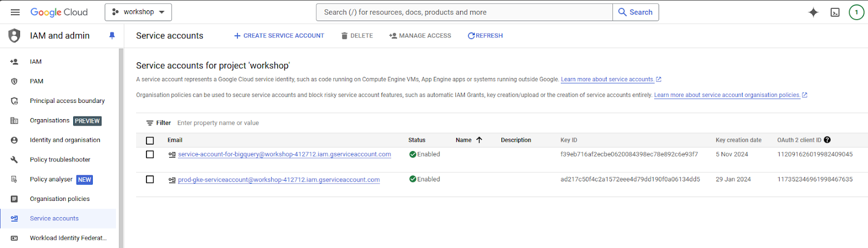868x248 pixels.
Task: Click the OAuth 2 client ID help icon
Action: (827, 140)
